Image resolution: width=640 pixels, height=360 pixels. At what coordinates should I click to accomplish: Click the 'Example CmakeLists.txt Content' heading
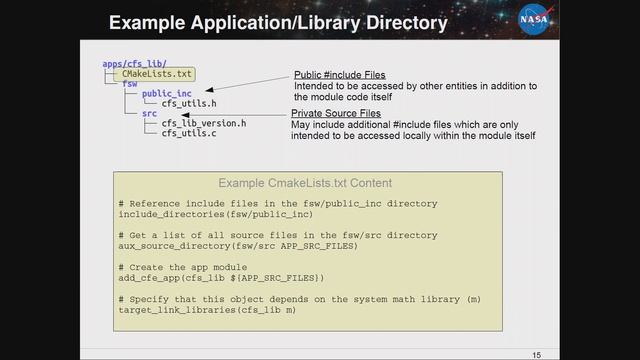(x=305, y=183)
